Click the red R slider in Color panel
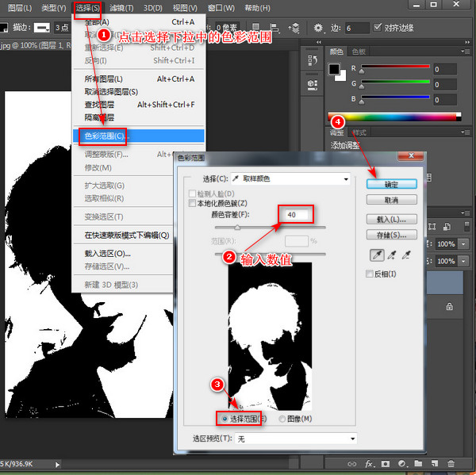Viewport: 476px width, 475px height. click(x=395, y=67)
